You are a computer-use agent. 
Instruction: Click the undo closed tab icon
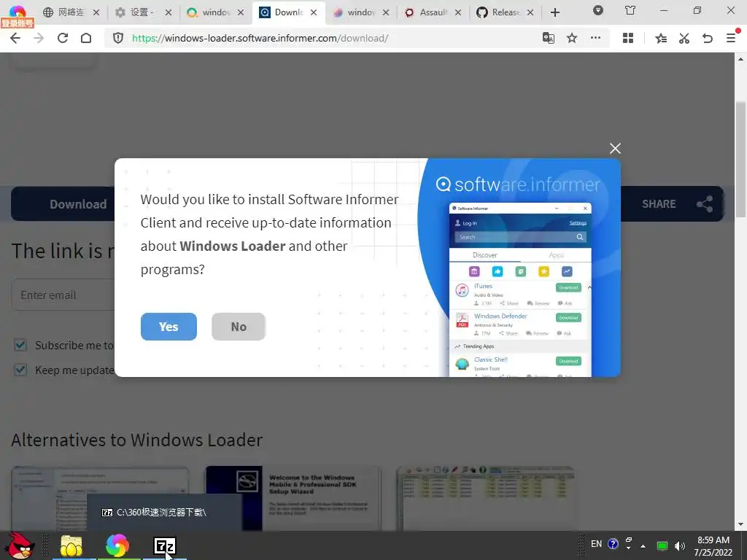tap(708, 38)
